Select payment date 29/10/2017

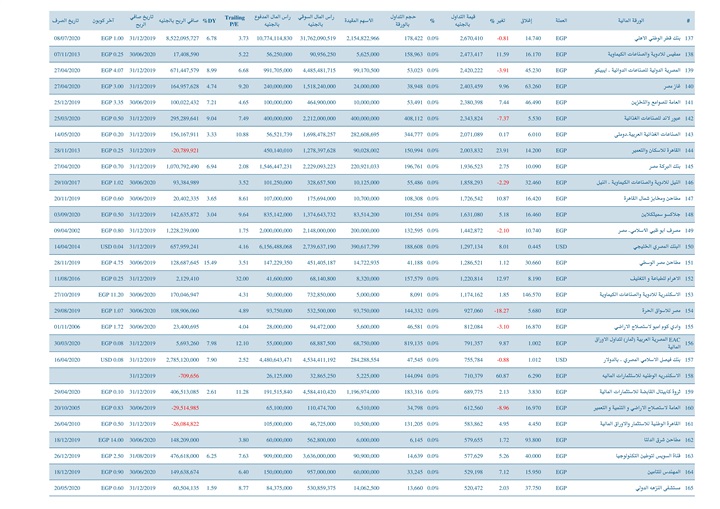67,183
